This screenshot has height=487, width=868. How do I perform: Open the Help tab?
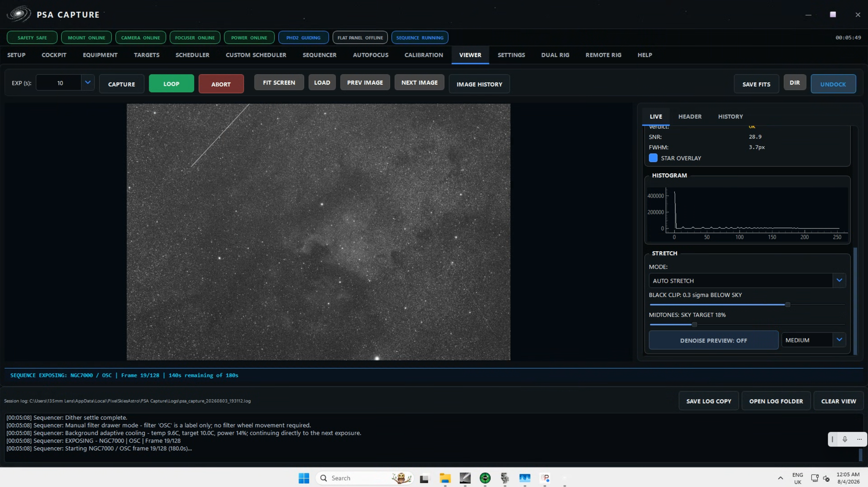pos(645,55)
